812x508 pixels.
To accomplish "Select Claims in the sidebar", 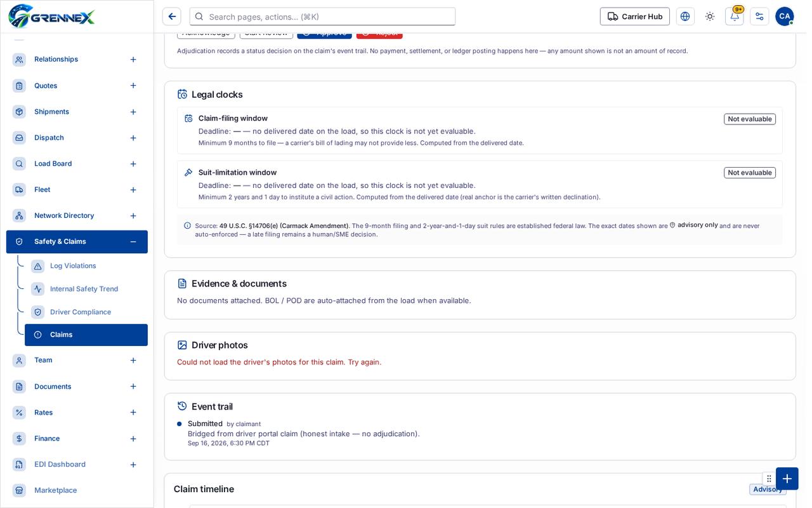I will (x=86, y=335).
